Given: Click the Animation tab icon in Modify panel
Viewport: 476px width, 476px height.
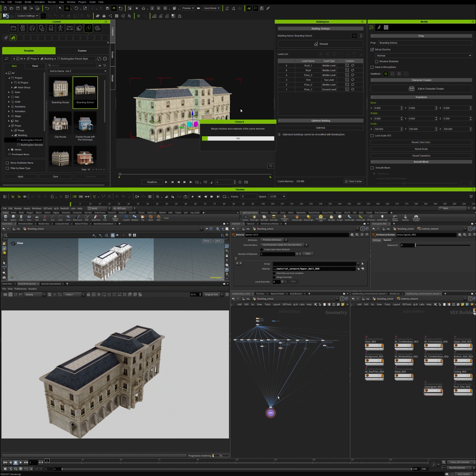Looking at the screenshot, I should coord(379,28).
